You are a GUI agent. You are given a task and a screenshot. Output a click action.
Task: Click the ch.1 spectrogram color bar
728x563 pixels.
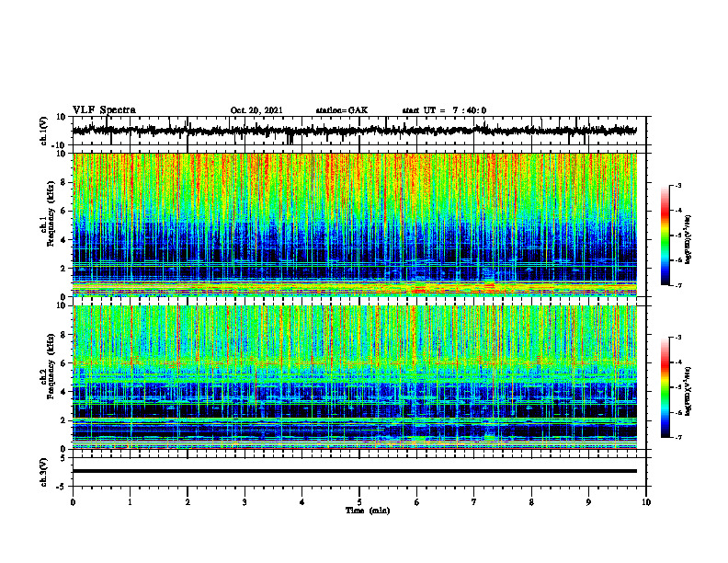click(x=665, y=236)
